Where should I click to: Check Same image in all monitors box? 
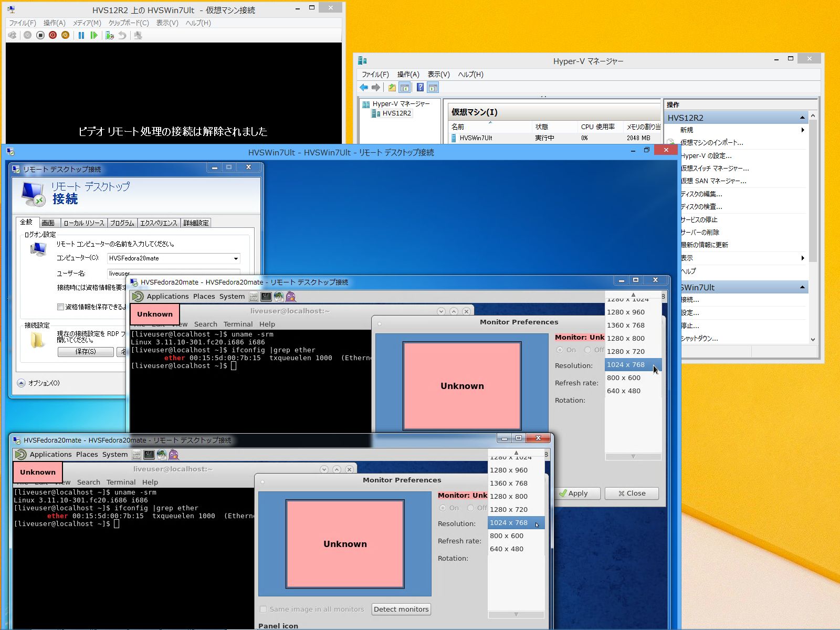click(x=264, y=610)
